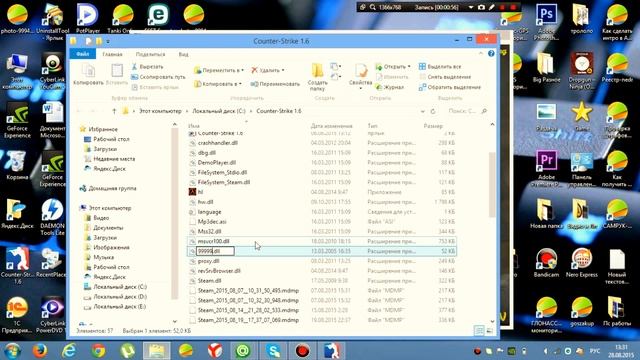The width and height of the screenshot is (640, 360).
Task: Go up one folder level arrow
Action: (114, 111)
